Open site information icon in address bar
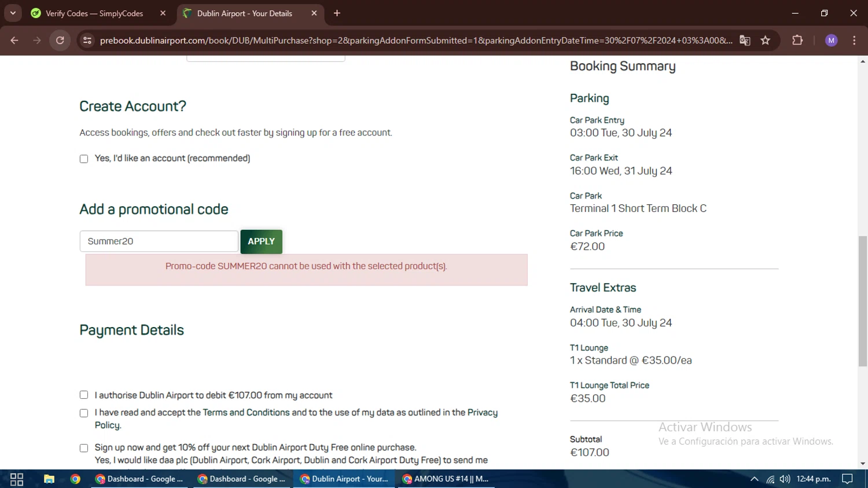 pos(87,41)
